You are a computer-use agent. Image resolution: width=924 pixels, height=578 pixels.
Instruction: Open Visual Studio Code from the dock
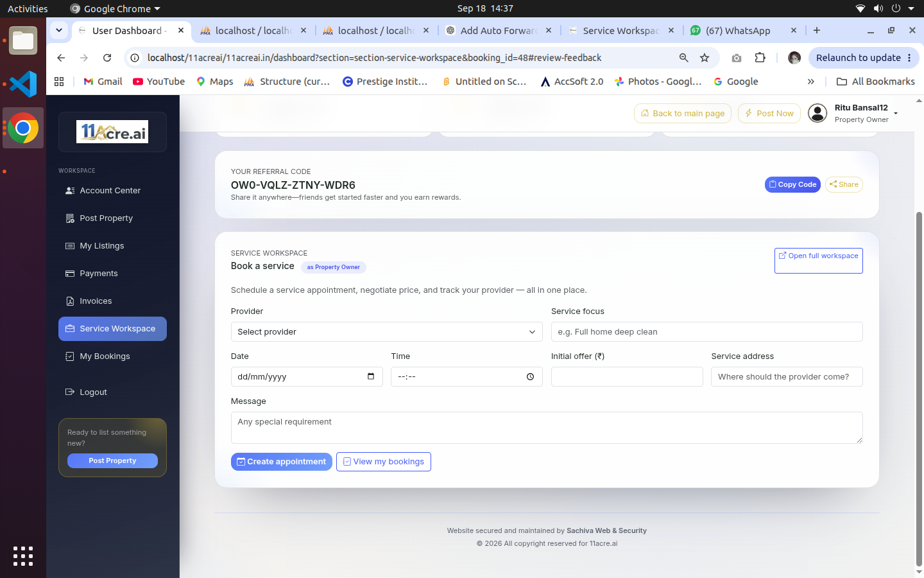23,84
